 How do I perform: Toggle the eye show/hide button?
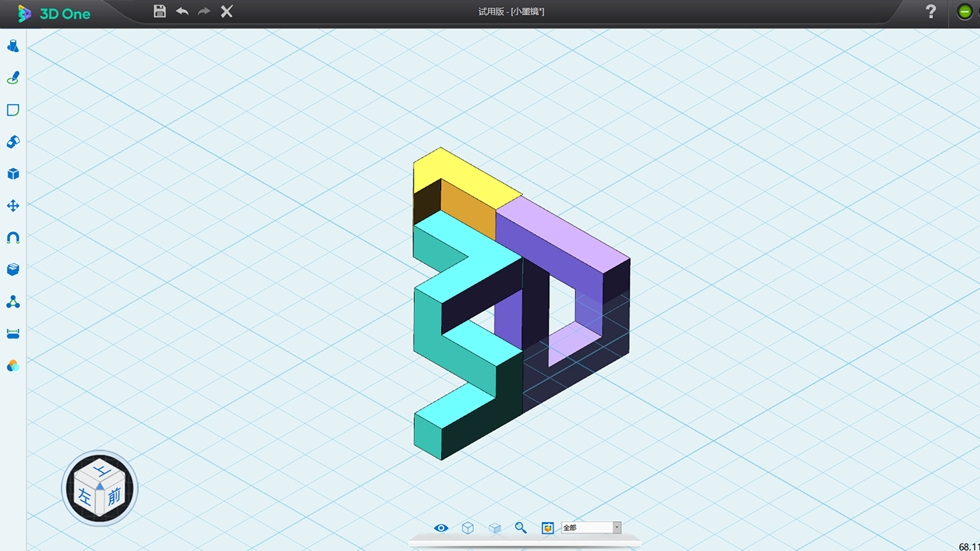tap(441, 528)
